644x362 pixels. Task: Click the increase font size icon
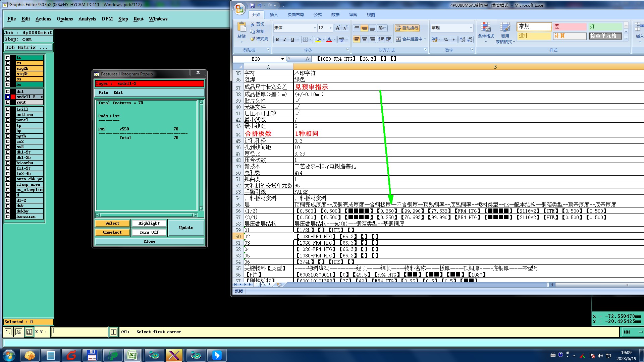(338, 28)
